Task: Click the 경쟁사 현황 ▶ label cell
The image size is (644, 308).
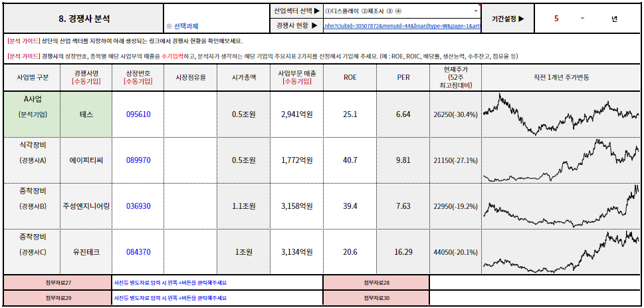Action: (296, 25)
